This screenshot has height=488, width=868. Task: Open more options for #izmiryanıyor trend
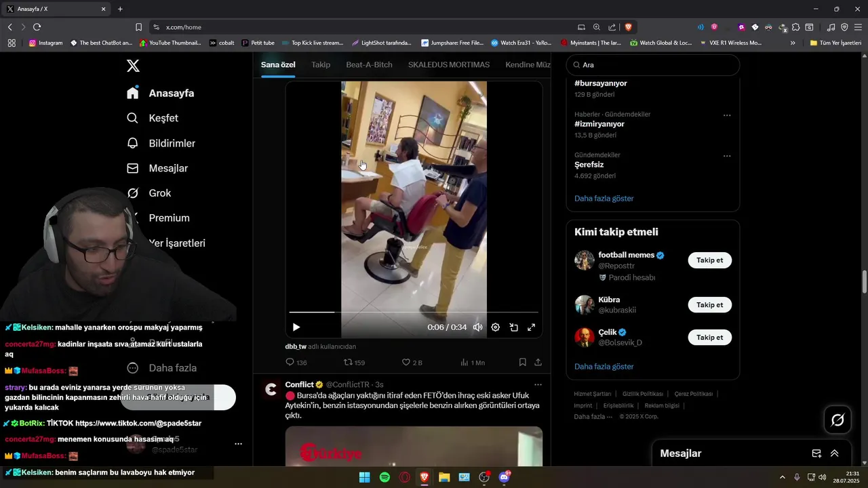727,115
